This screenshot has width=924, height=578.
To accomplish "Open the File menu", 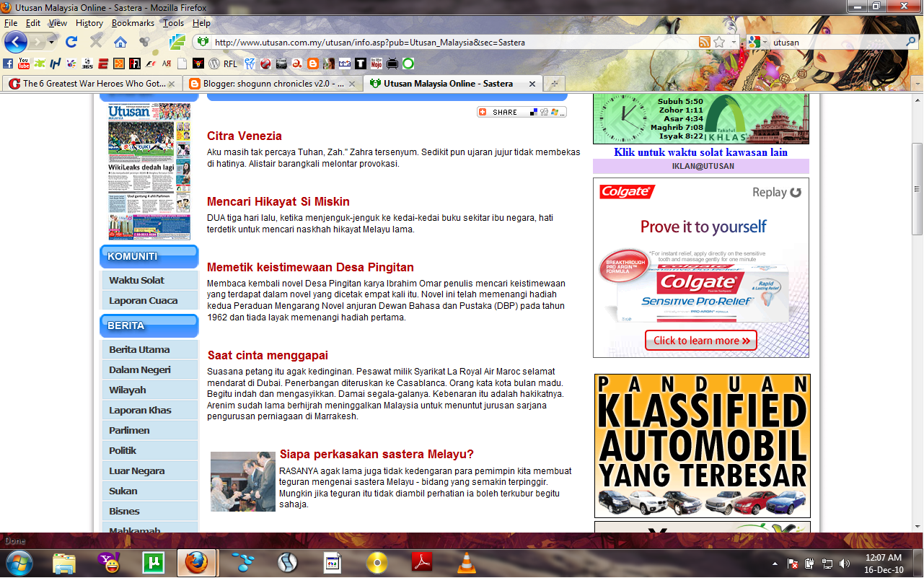I will (11, 22).
